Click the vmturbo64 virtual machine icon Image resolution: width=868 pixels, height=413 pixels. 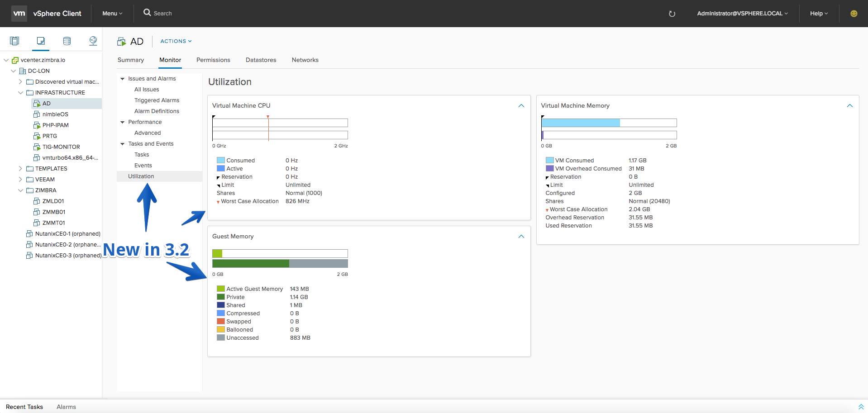pyautogui.click(x=37, y=158)
